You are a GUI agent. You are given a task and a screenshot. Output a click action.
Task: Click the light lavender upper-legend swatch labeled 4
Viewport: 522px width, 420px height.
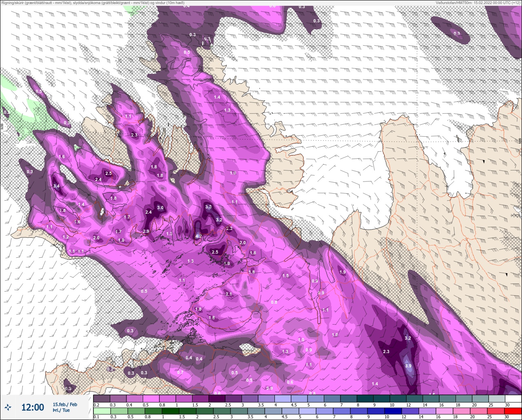[x=283, y=398]
